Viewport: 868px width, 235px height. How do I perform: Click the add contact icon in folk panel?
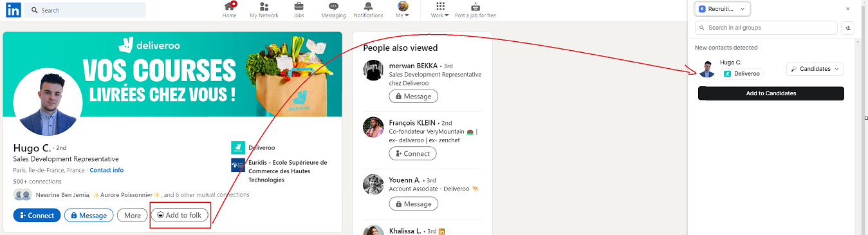pyautogui.click(x=847, y=28)
